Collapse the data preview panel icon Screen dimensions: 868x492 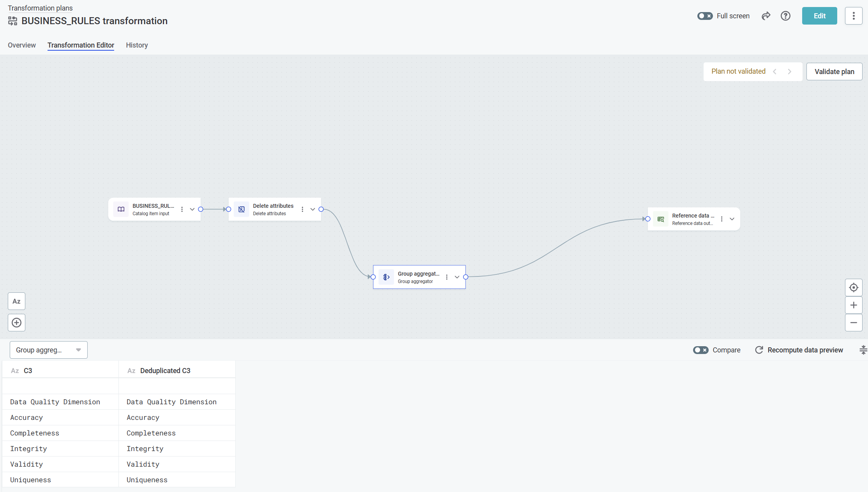tap(863, 350)
